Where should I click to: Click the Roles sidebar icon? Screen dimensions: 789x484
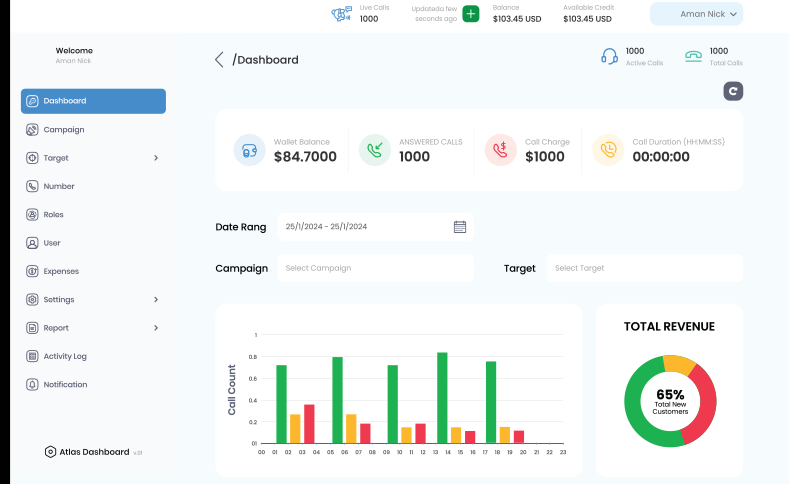click(x=32, y=215)
